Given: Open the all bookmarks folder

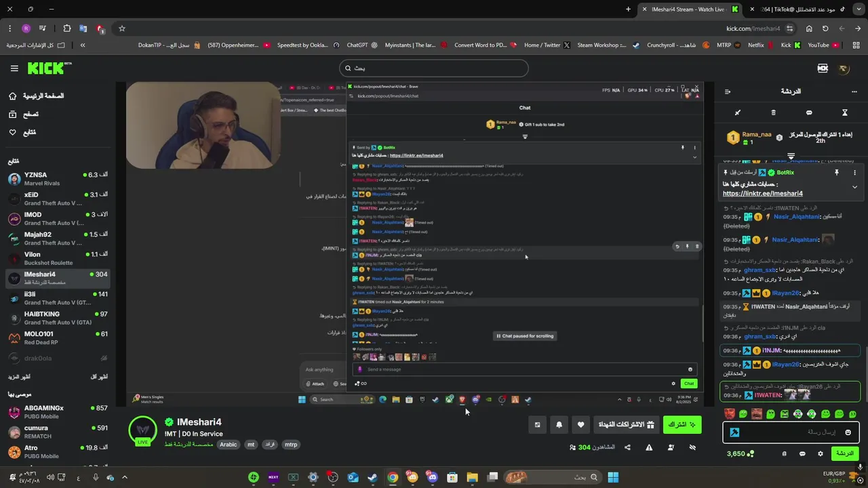Looking at the screenshot, I should [x=35, y=45].
